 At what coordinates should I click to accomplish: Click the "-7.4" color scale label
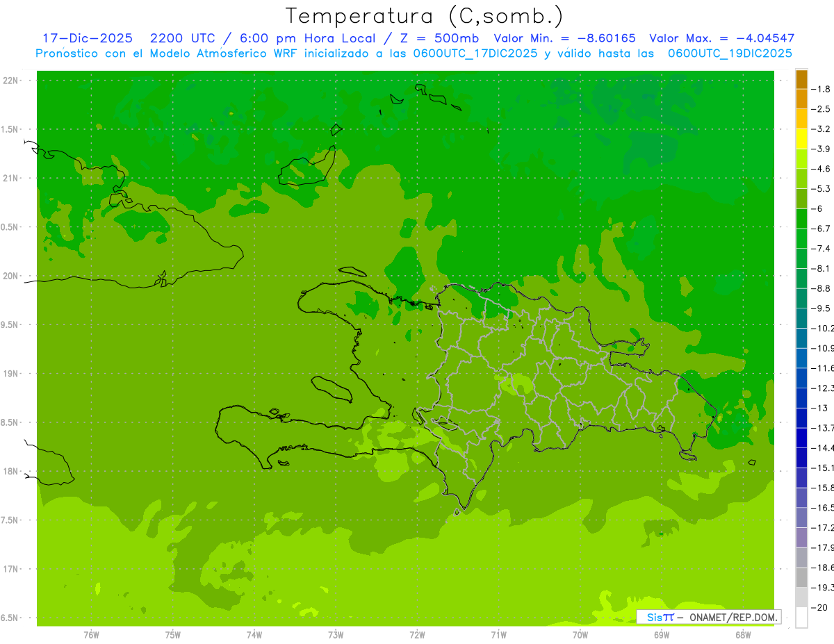(820, 249)
